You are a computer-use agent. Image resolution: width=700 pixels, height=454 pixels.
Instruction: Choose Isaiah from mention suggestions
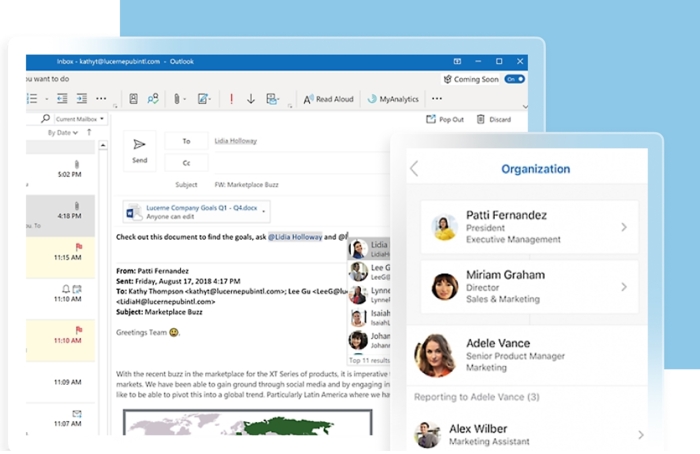369,317
